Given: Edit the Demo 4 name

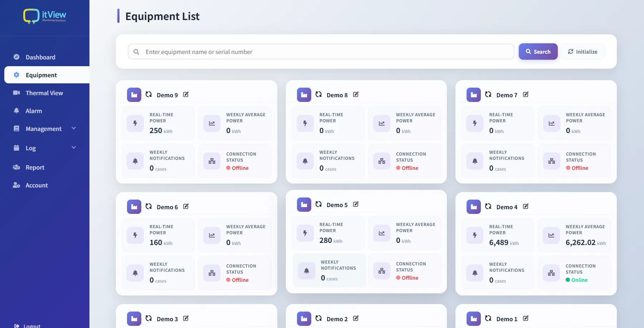Looking at the screenshot, I should coord(526,206).
